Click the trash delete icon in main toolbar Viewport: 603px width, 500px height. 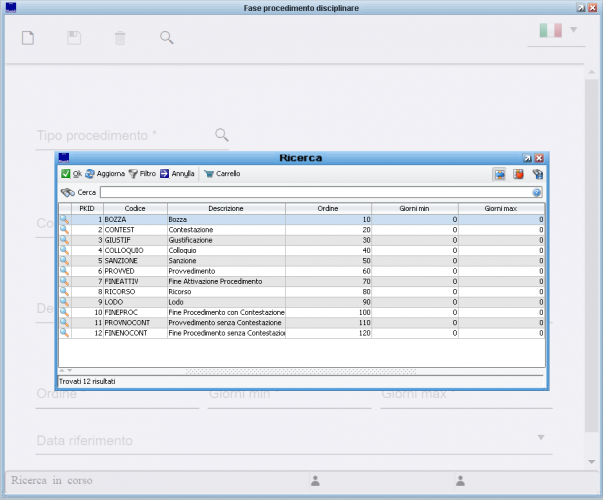coord(120,38)
